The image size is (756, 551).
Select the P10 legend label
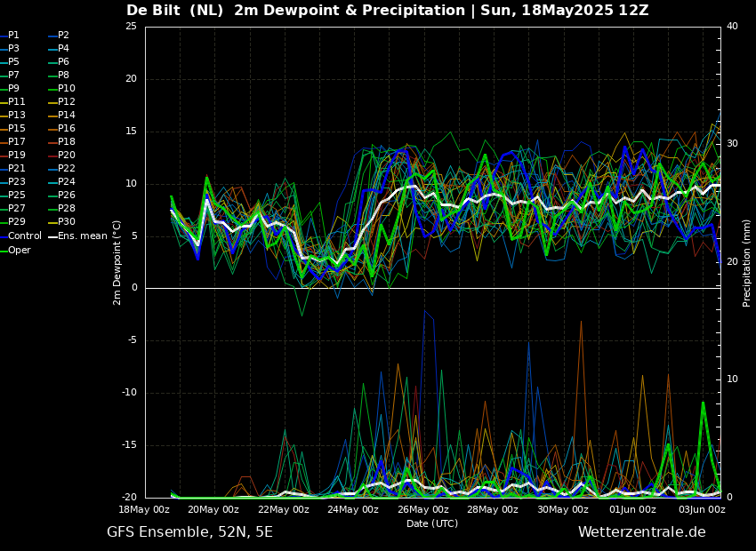(66, 89)
